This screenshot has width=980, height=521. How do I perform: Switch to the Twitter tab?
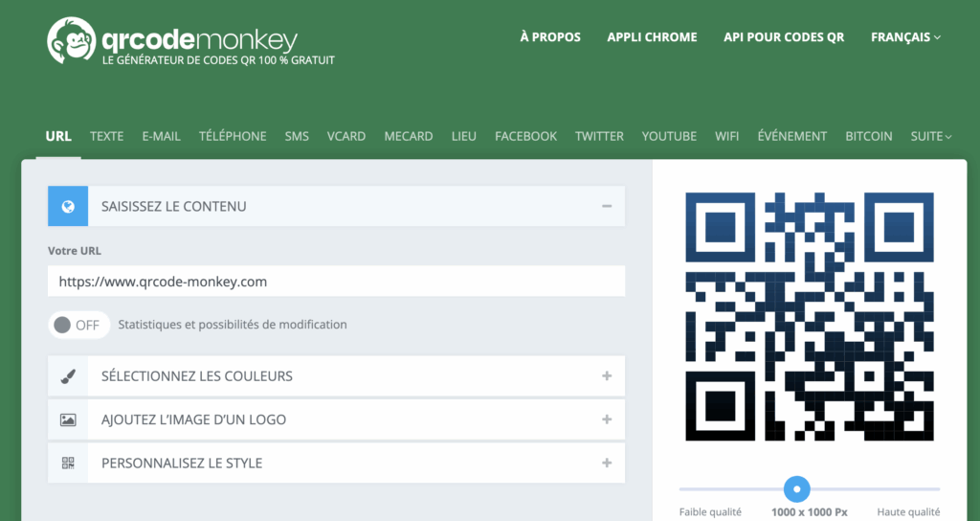point(599,136)
